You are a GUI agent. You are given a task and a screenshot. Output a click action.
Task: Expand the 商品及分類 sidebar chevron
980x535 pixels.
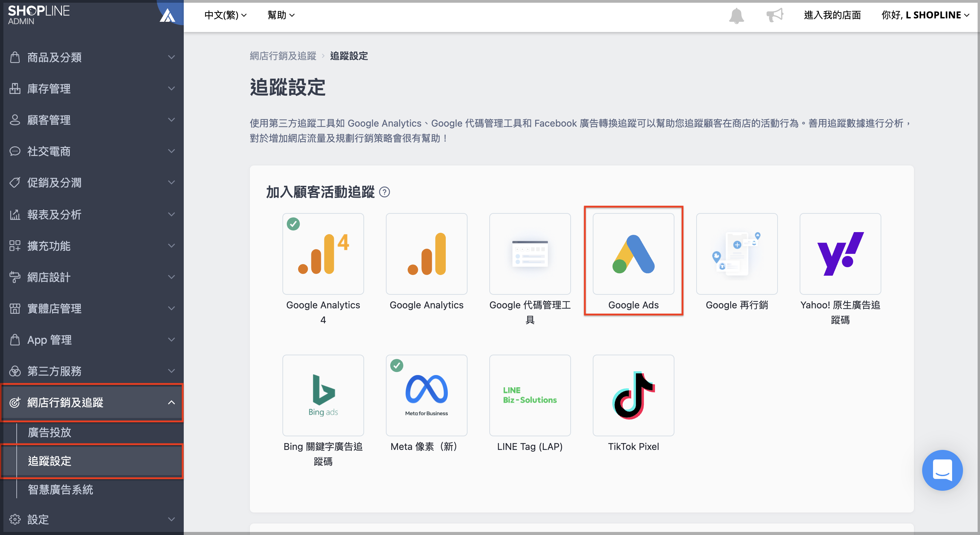coord(171,57)
